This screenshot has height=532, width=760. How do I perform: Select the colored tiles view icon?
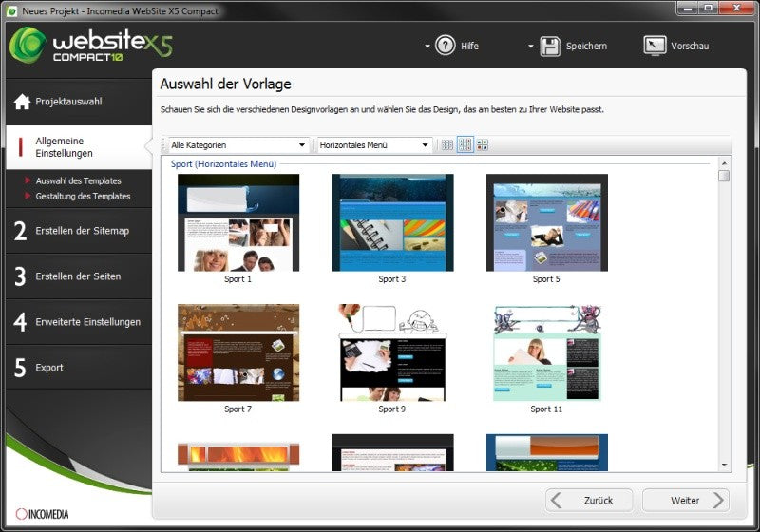[x=483, y=144]
